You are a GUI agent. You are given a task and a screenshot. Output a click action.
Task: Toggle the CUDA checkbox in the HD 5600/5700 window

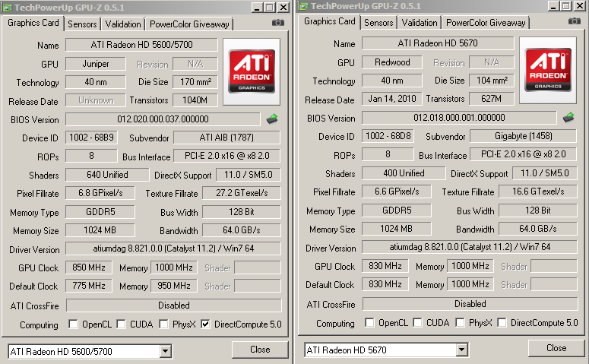[x=121, y=324]
